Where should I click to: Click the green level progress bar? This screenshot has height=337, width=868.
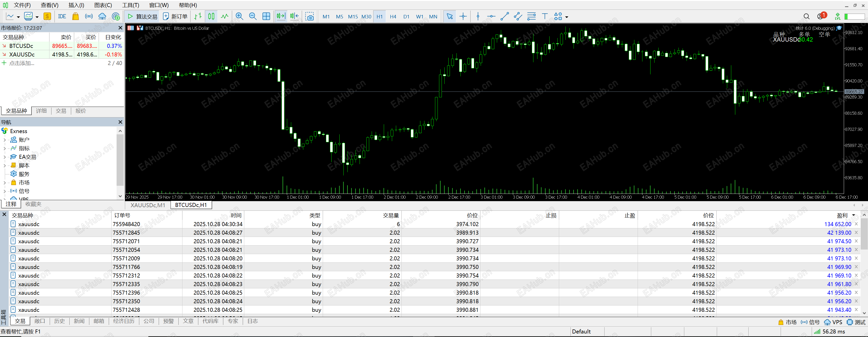tap(854, 16)
